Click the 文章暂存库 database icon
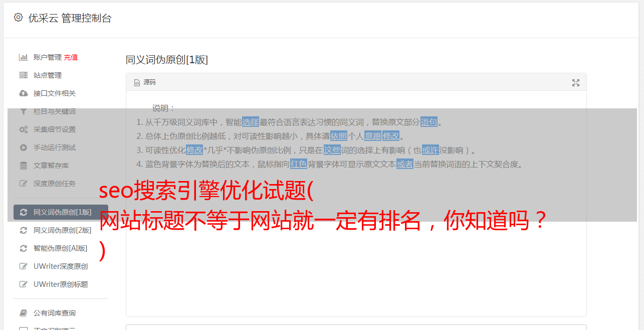Screen dimensions: 644x330 [23, 166]
